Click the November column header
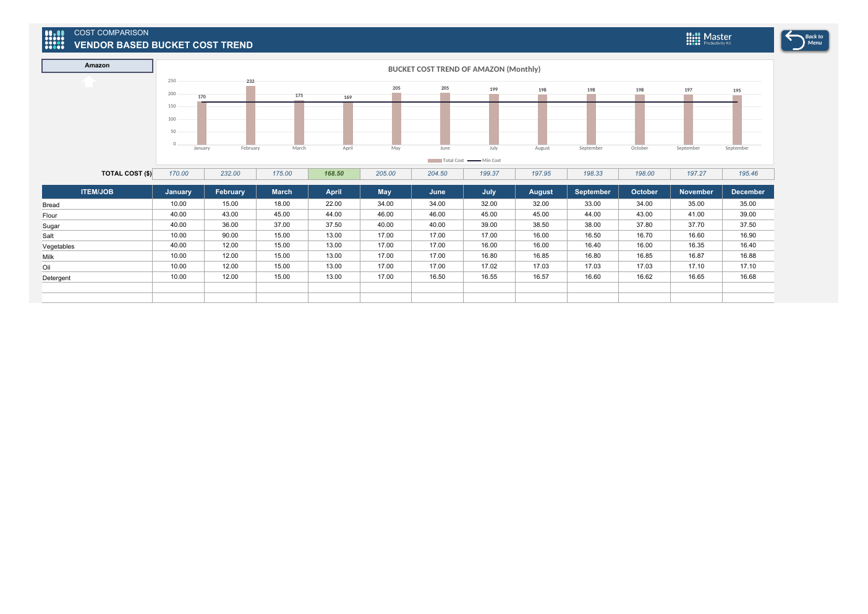868x614 pixels. coord(696,192)
